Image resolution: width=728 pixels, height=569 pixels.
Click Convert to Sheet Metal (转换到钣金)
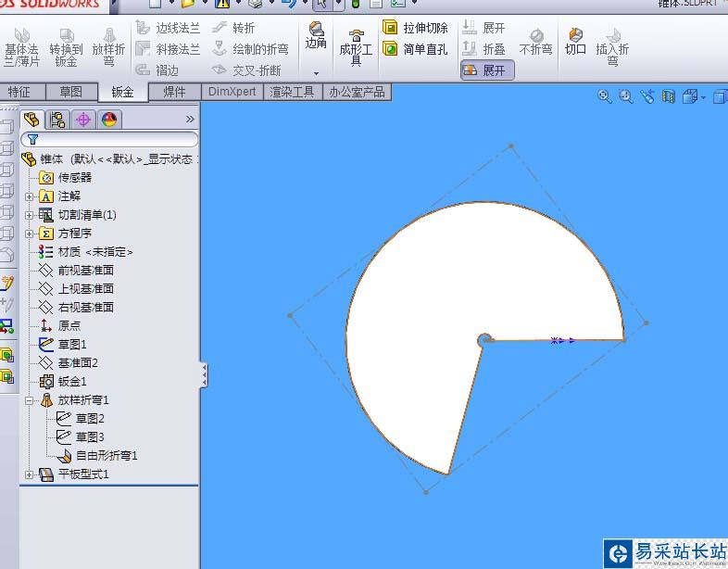(66, 47)
